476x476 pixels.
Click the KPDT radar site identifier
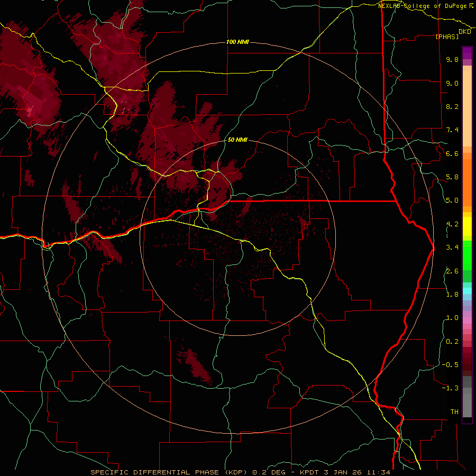pos(310,472)
